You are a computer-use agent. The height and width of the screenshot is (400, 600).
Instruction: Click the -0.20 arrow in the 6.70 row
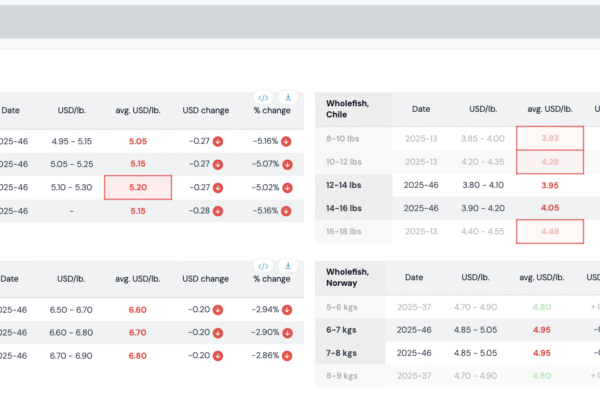coord(218,333)
